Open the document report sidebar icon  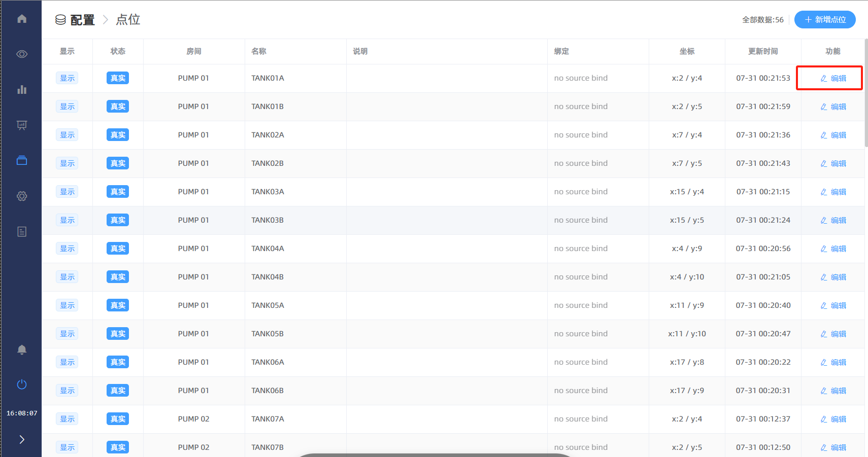22,232
